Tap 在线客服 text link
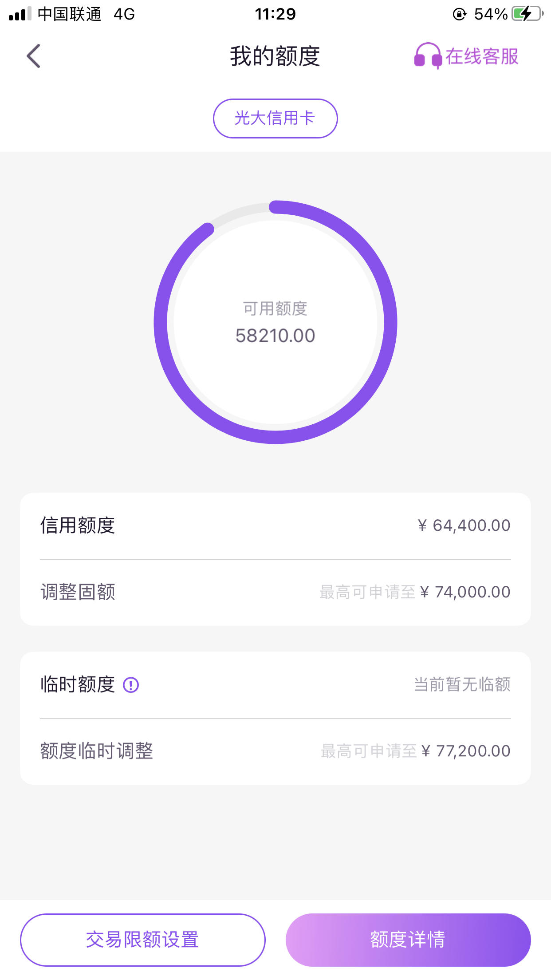 [482, 56]
